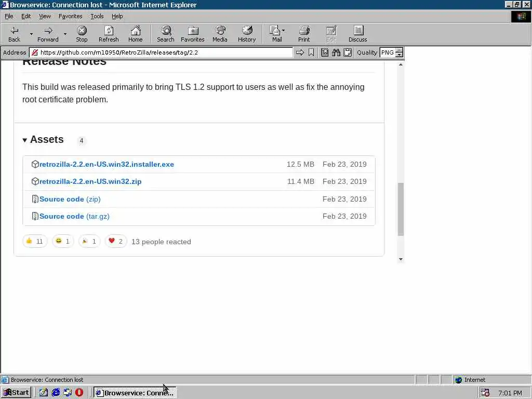The image size is (532, 399).
Task: Open the Start menu
Action: pos(16,393)
